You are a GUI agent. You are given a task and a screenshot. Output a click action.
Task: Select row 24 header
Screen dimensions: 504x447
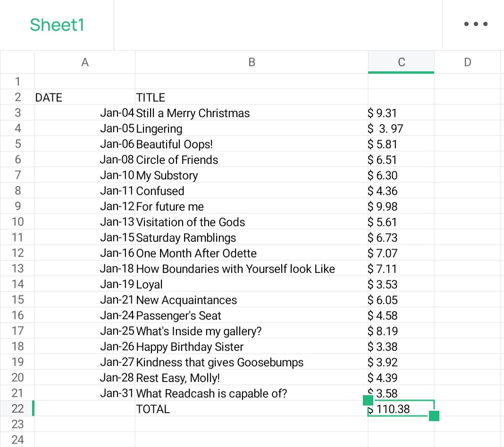(x=17, y=439)
